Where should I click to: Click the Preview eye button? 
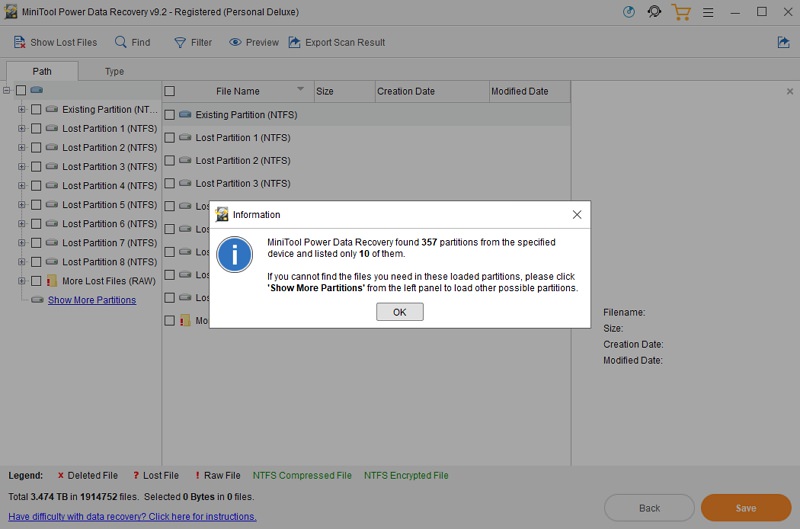(254, 42)
